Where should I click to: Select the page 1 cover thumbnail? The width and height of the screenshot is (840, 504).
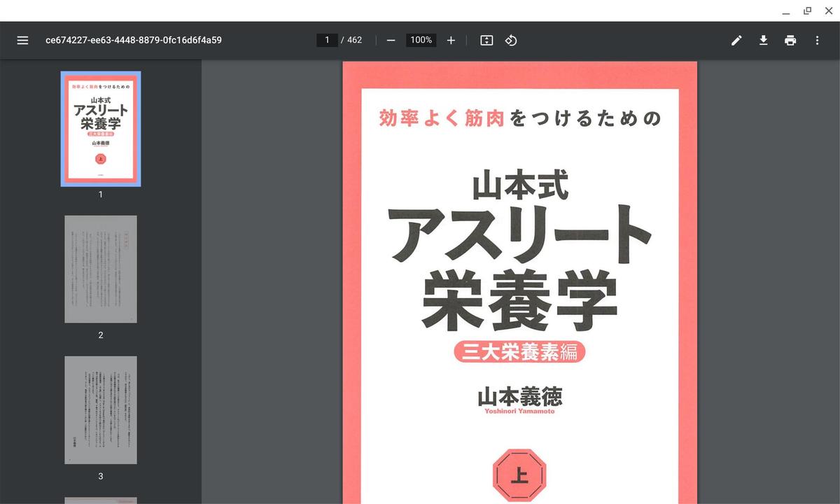[101, 129]
